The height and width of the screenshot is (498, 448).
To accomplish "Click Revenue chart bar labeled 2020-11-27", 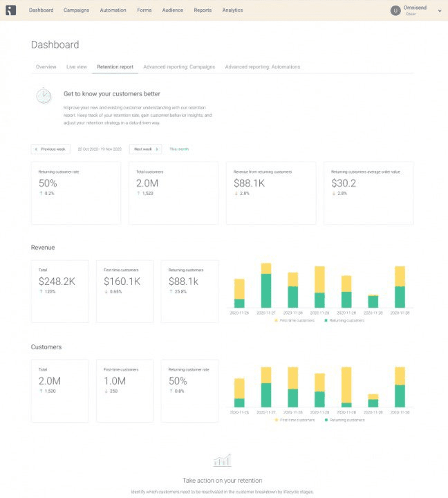I will [266, 285].
